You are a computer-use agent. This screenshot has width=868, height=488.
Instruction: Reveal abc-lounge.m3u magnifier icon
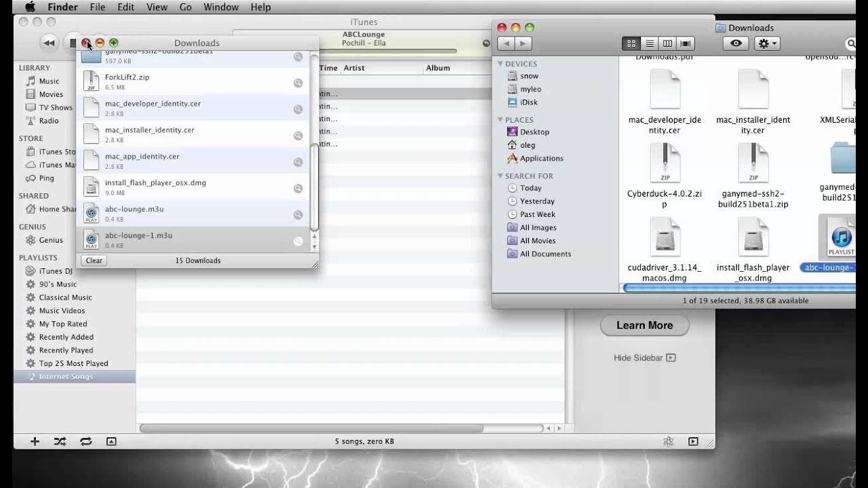(x=298, y=215)
